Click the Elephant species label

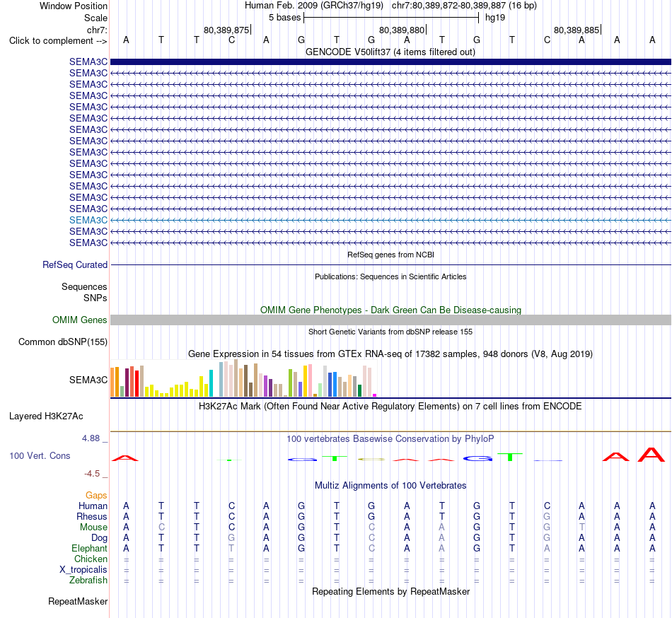pyautogui.click(x=90, y=549)
